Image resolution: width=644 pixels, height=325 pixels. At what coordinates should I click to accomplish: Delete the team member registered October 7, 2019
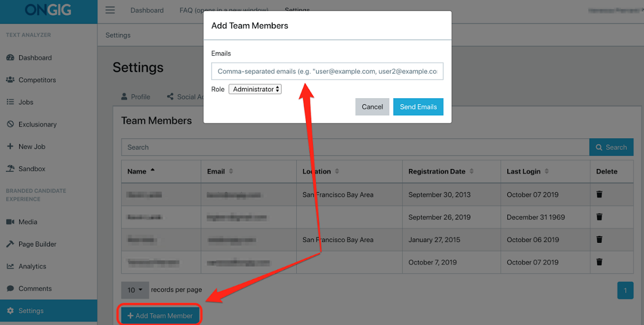click(x=599, y=262)
